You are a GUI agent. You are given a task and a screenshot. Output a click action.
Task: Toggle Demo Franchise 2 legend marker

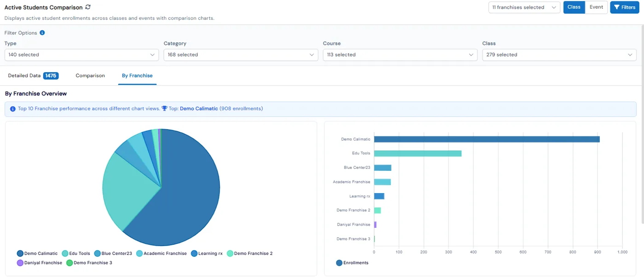click(230, 254)
